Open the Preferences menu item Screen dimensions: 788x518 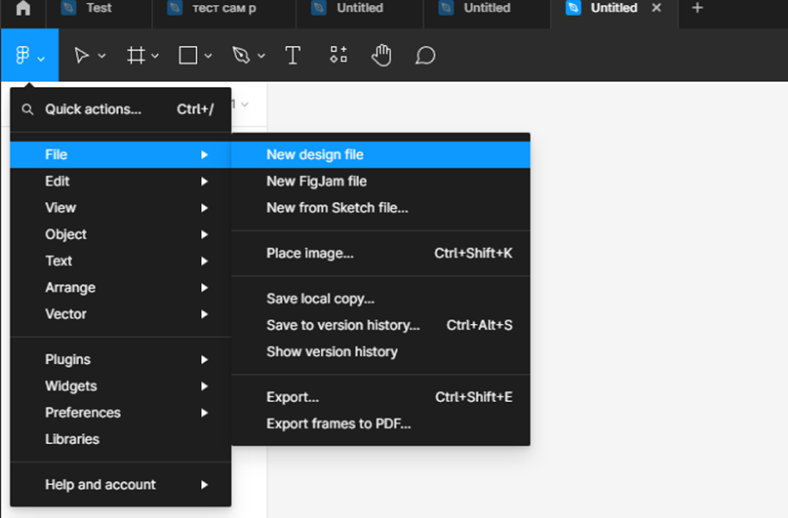point(121,413)
